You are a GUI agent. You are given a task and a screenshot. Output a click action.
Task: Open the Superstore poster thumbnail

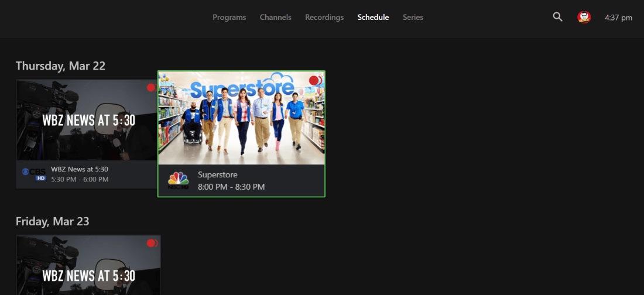[x=241, y=118]
